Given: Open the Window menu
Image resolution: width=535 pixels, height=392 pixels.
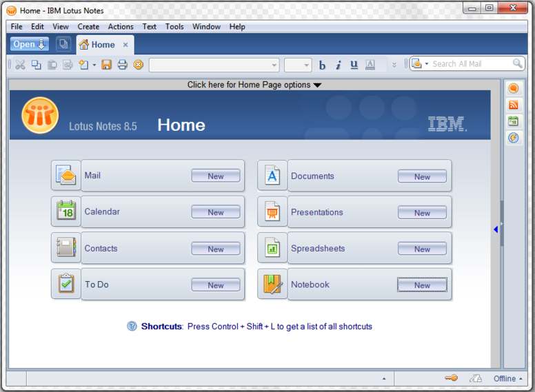Looking at the screenshot, I should 206,27.
